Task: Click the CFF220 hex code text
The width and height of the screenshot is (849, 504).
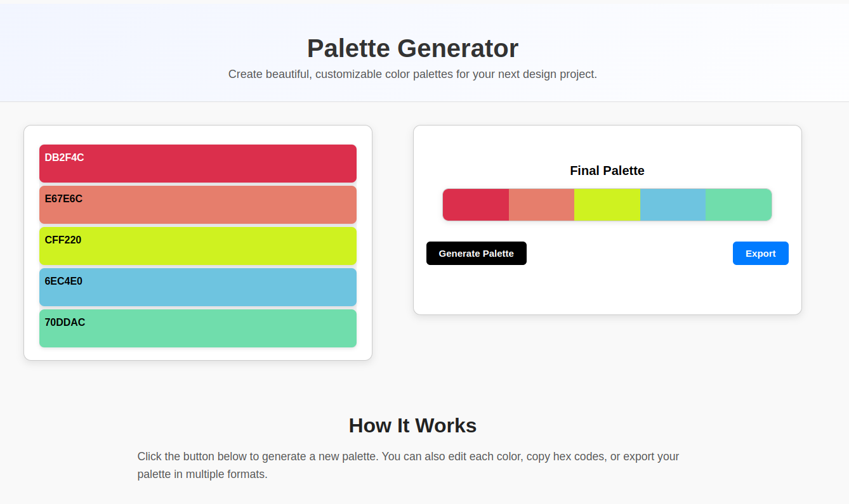Action: point(63,240)
